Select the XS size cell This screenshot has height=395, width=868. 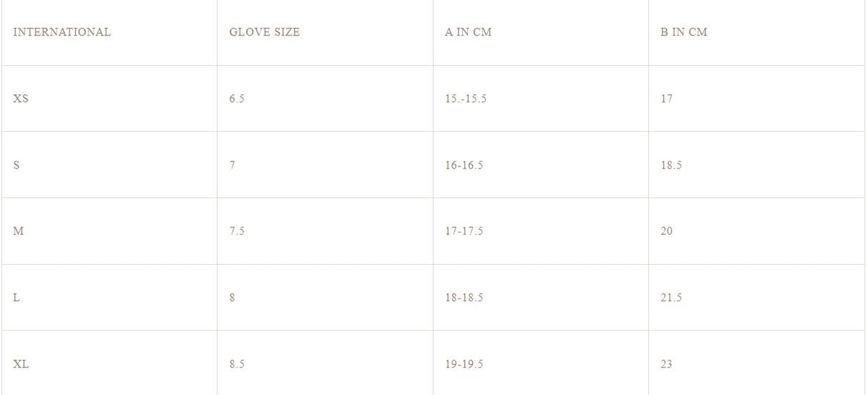coord(21,98)
